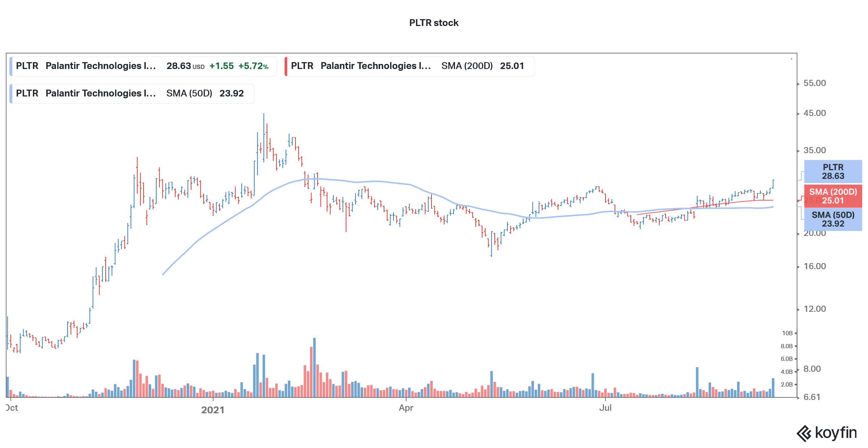Click the 6.61 price axis label

click(812, 397)
